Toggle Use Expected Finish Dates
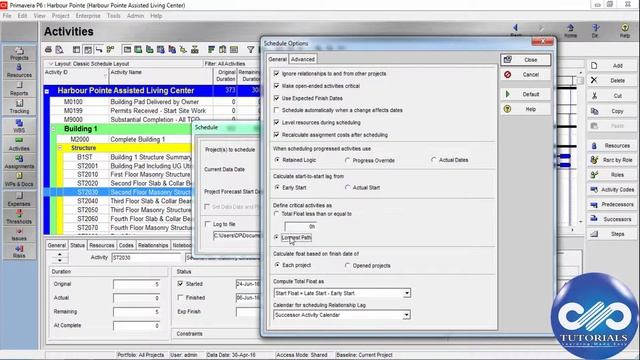The width and height of the screenshot is (640, 360). pos(276,98)
